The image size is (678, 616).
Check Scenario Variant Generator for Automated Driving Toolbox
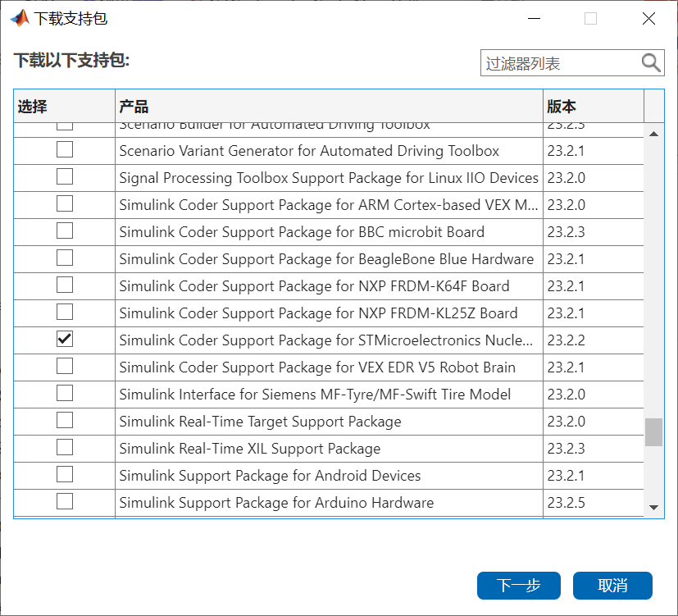65,149
